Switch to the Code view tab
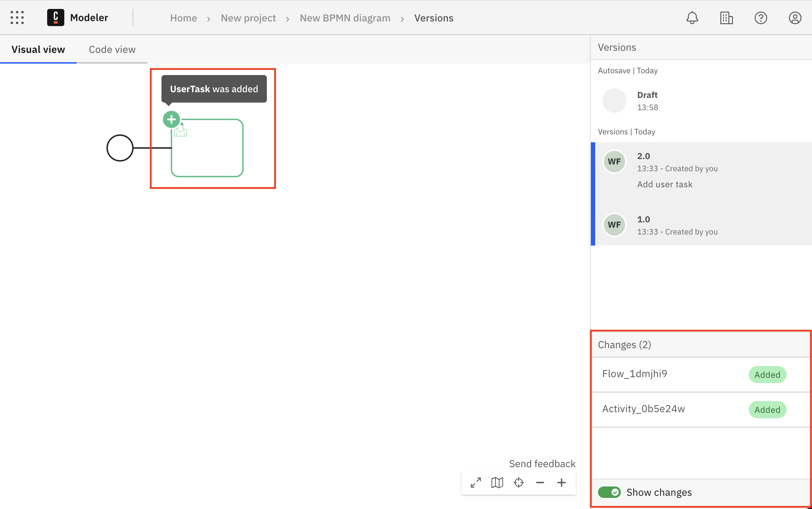812x509 pixels. [112, 49]
